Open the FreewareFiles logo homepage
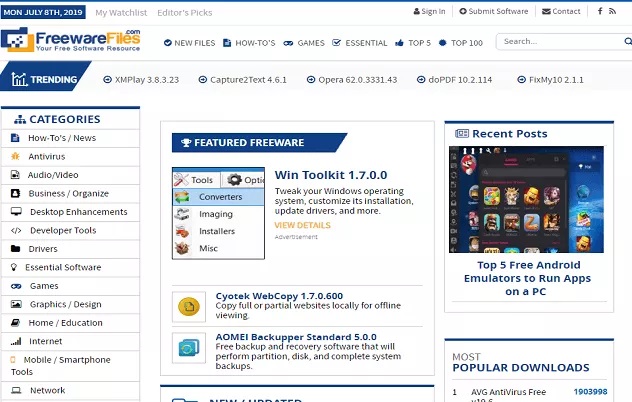 71,40
